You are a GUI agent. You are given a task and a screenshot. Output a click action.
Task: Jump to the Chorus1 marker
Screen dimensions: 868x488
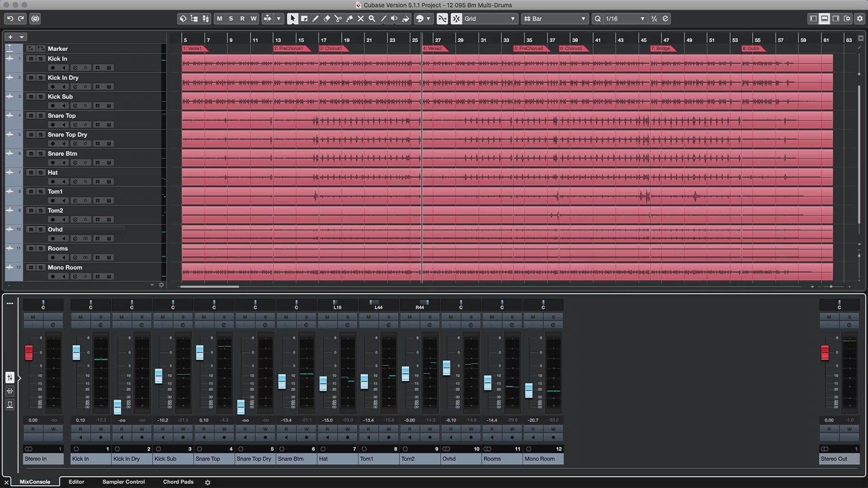(x=333, y=48)
